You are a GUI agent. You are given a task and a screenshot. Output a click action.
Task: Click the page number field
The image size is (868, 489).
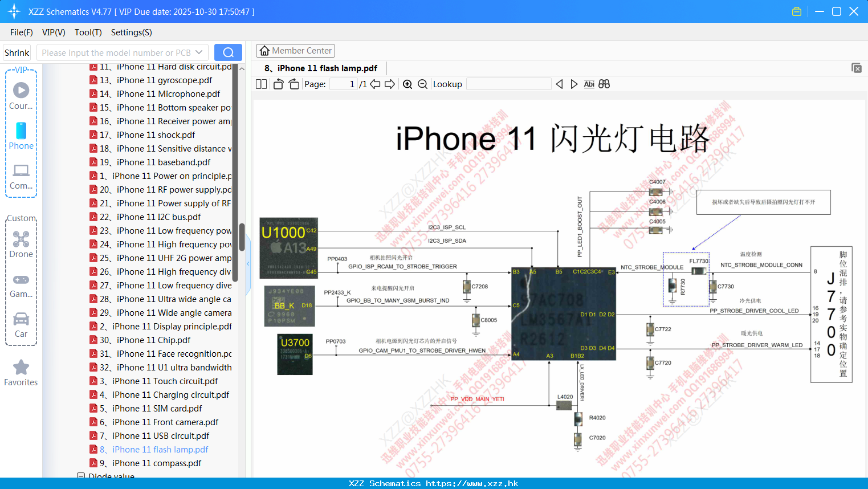click(x=344, y=84)
